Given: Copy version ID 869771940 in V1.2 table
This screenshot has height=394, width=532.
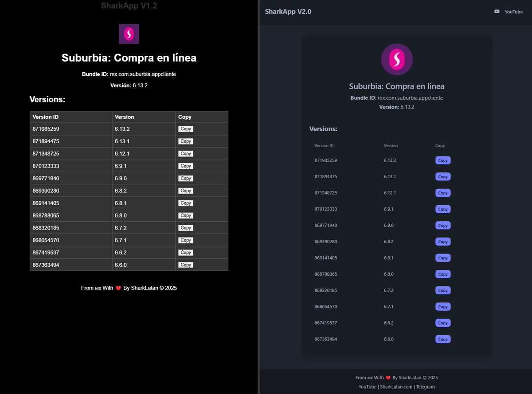Looking at the screenshot, I should tap(186, 178).
